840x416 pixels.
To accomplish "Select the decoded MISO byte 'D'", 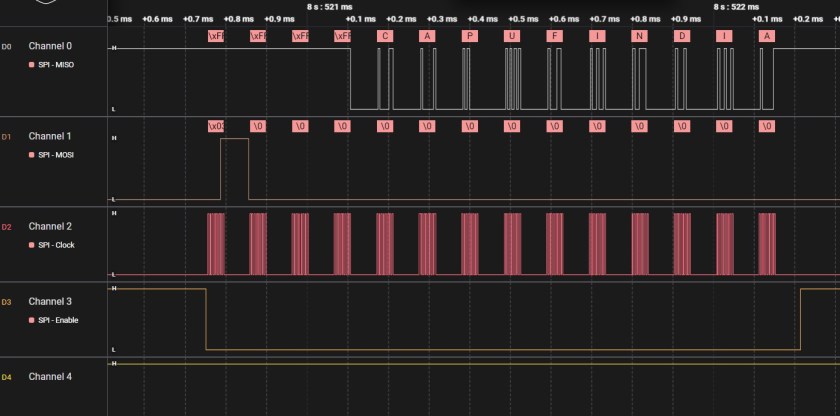I will 682,36.
